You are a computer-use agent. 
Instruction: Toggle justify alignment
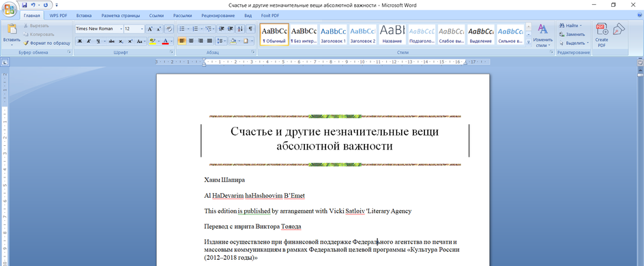pyautogui.click(x=210, y=41)
